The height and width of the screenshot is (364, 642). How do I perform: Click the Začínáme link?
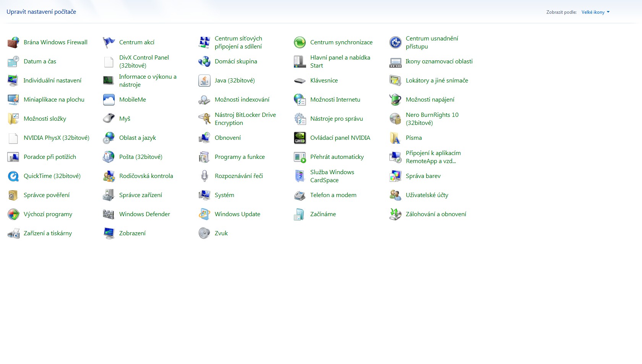coord(323,214)
